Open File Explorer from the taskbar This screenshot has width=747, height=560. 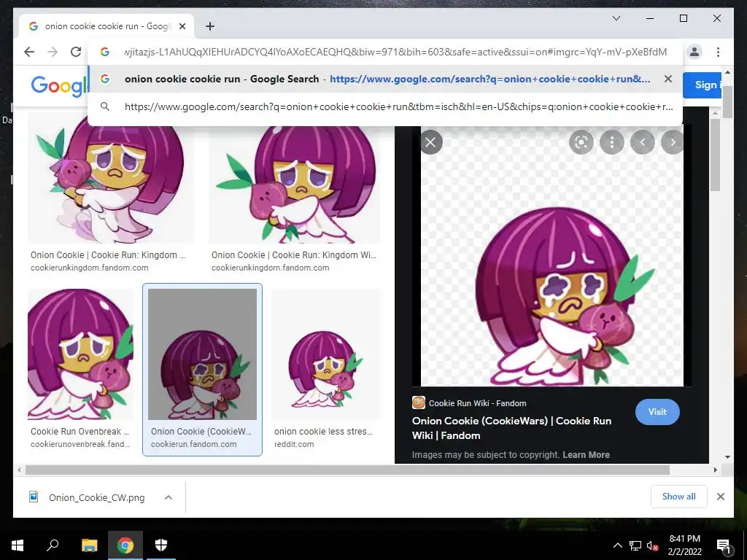point(89,545)
